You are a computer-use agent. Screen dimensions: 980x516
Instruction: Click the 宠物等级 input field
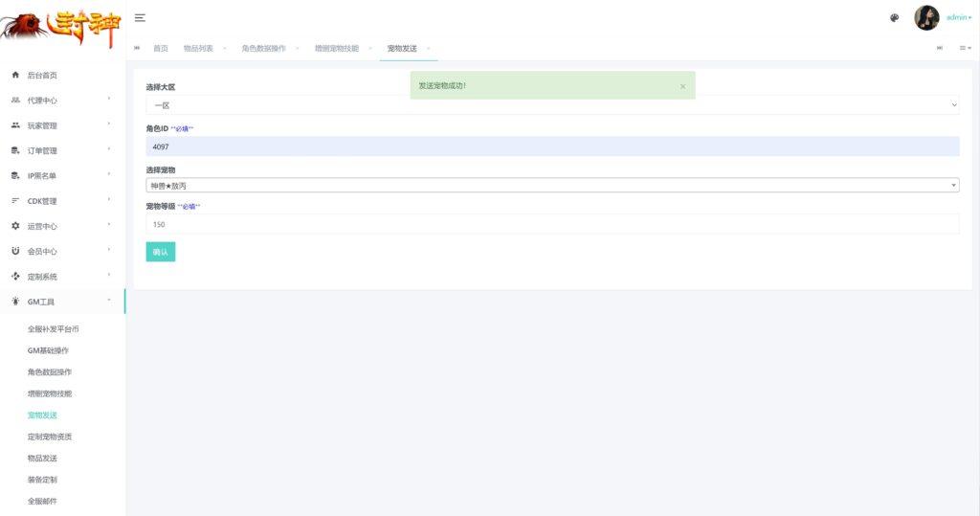point(552,224)
